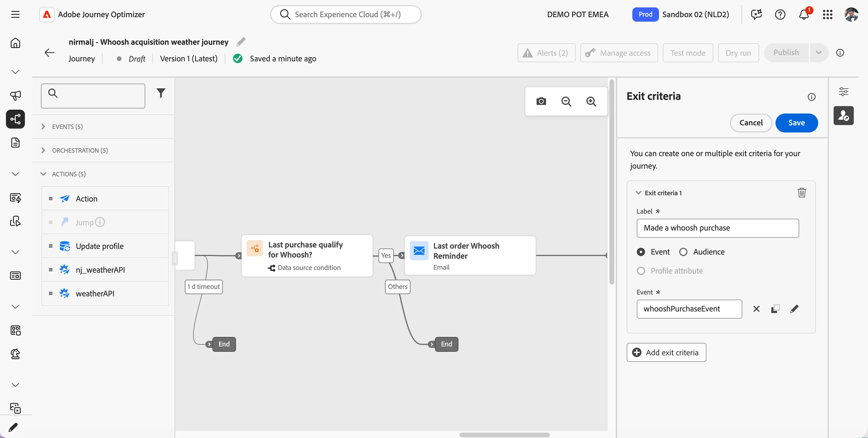Click the Cancel button
868x438 pixels.
(x=751, y=123)
